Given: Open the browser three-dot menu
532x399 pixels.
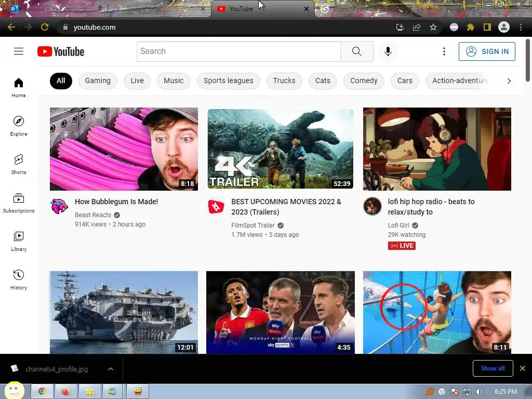Looking at the screenshot, I should coord(521,27).
